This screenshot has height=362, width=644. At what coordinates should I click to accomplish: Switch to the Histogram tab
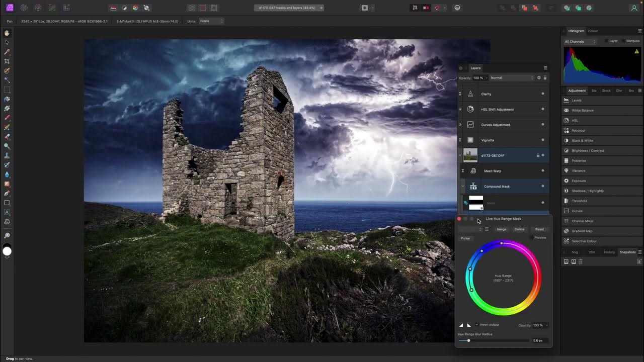[576, 31]
